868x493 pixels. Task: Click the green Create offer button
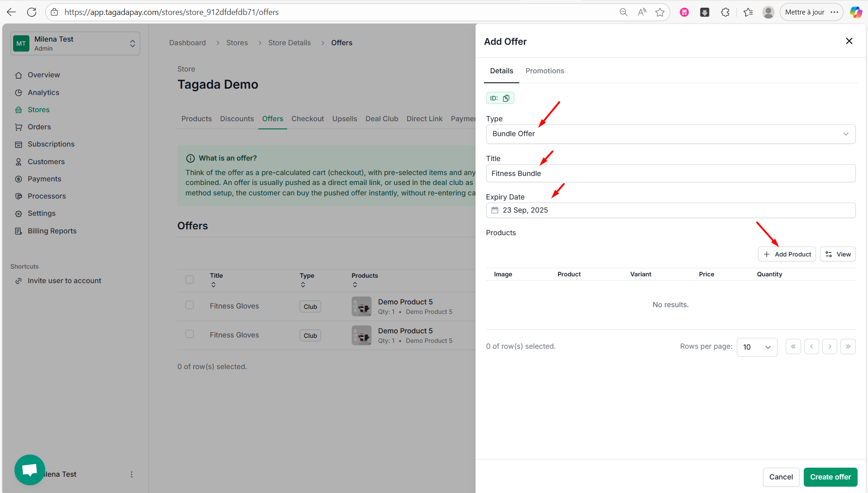click(x=830, y=477)
